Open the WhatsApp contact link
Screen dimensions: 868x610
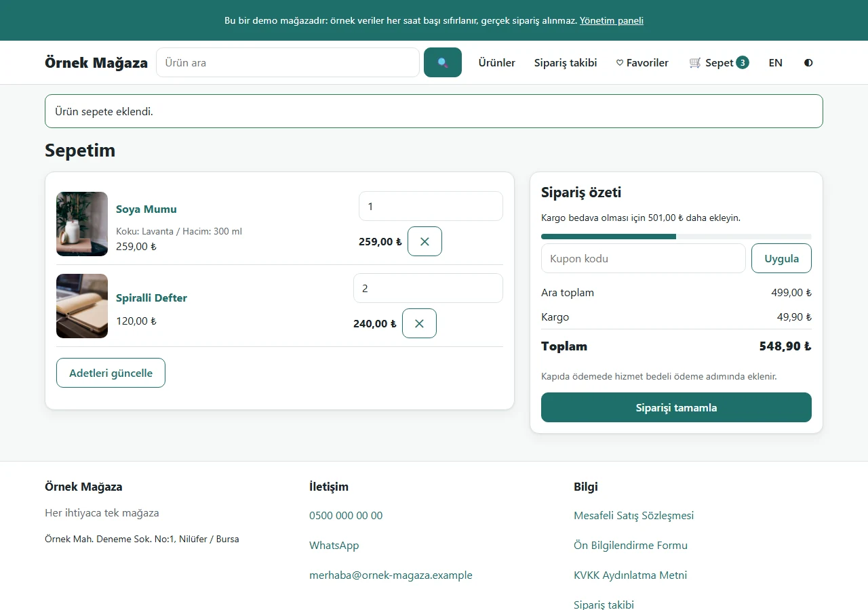tap(334, 545)
